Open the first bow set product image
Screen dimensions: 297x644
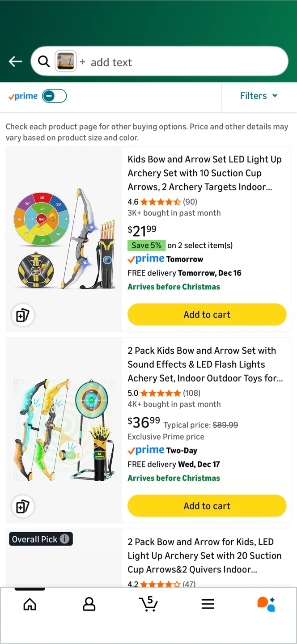pyautogui.click(x=64, y=238)
